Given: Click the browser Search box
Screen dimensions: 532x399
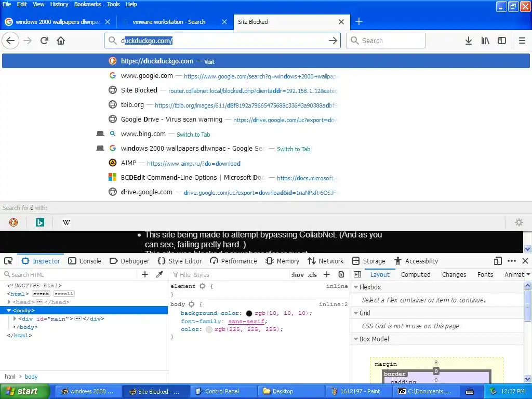Looking at the screenshot, I should tap(385, 41).
